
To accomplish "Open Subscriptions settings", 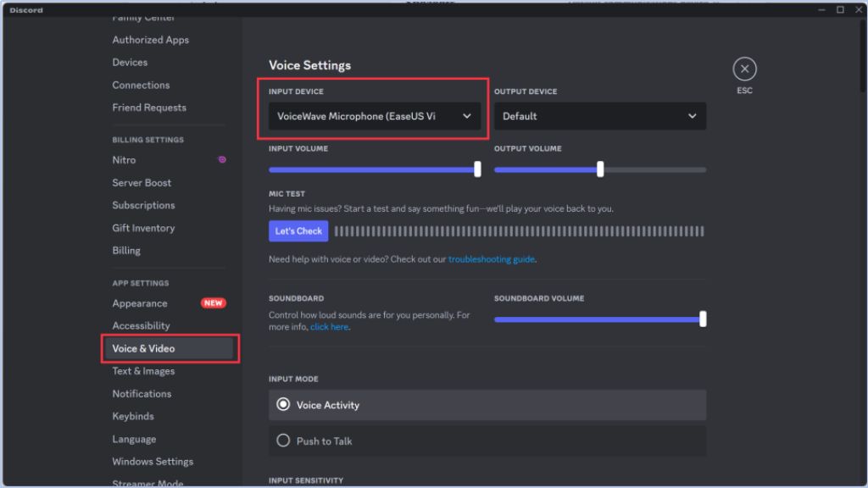I will [x=143, y=205].
